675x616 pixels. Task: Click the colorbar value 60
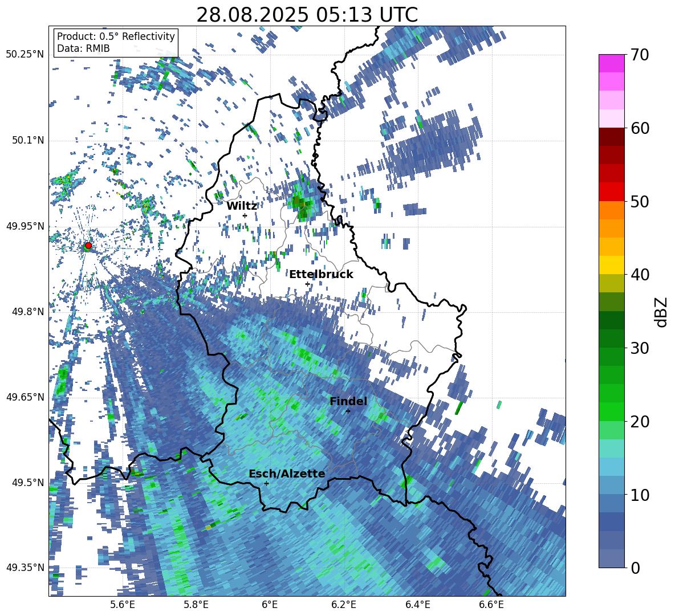640,128
